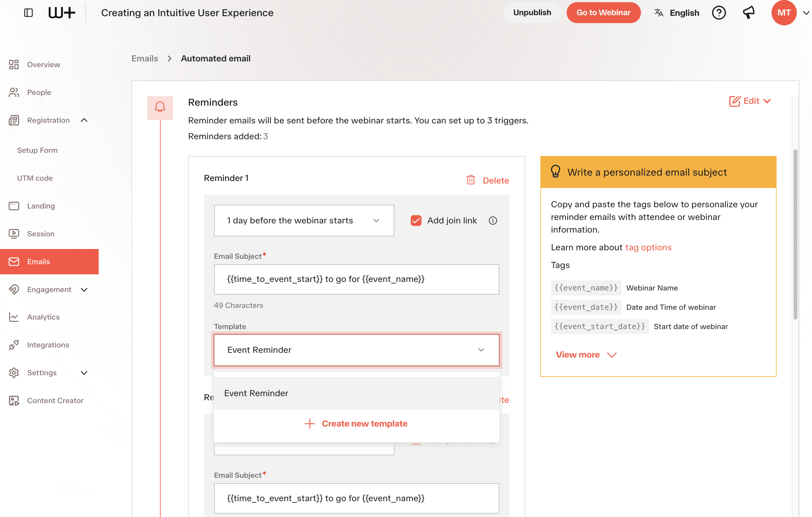This screenshot has height=517, width=812.
Task: Click second reminder Email Subject field
Action: [x=356, y=498]
